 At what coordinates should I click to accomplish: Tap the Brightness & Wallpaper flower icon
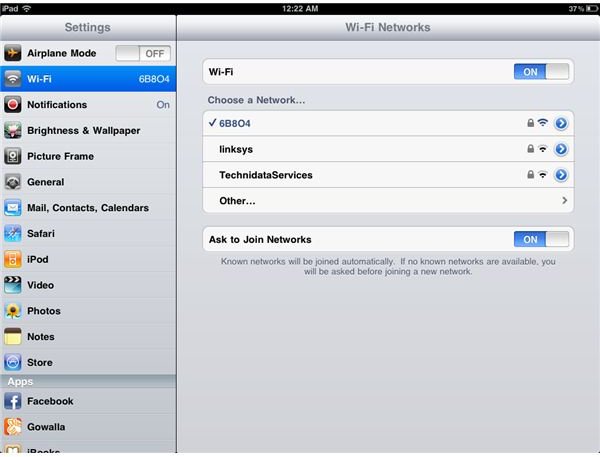pyautogui.click(x=13, y=131)
